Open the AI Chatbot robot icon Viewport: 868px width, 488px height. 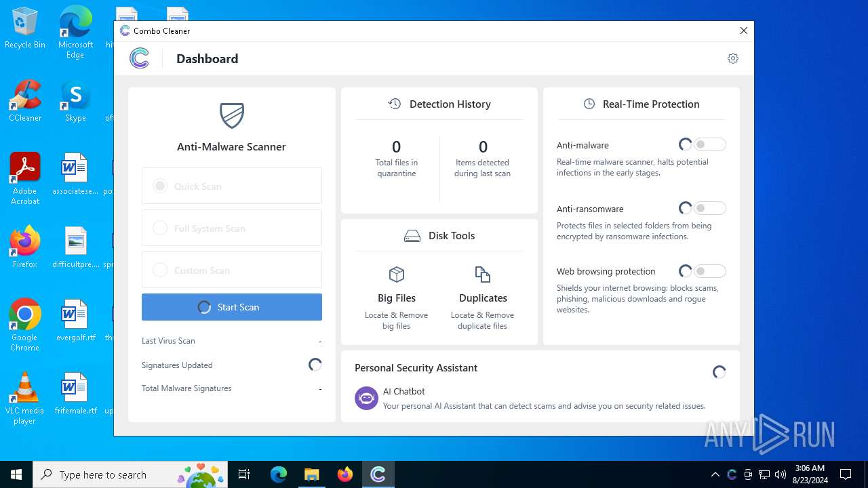click(x=367, y=398)
